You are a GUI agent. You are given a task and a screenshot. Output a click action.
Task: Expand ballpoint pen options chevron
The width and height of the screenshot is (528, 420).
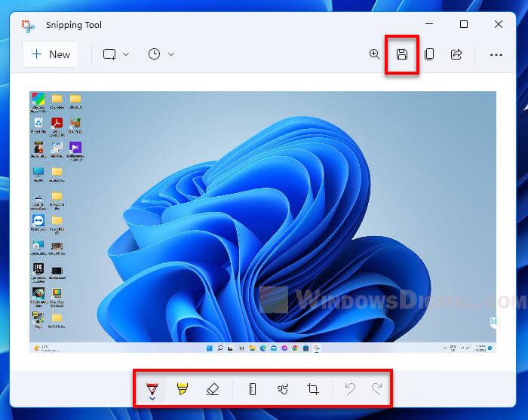(x=152, y=398)
